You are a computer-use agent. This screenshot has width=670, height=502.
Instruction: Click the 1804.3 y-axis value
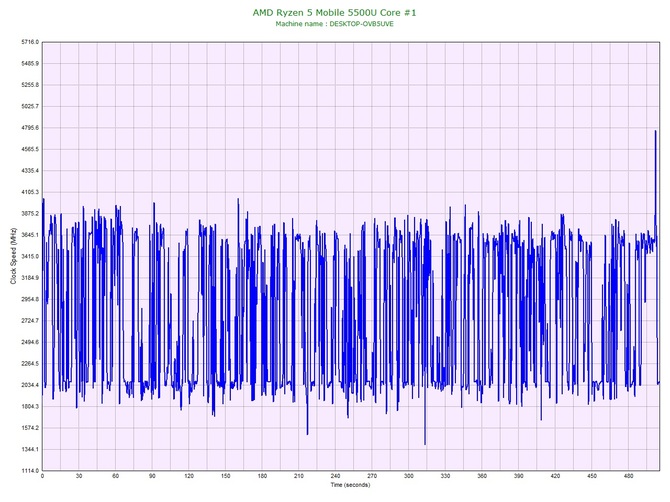30,406
